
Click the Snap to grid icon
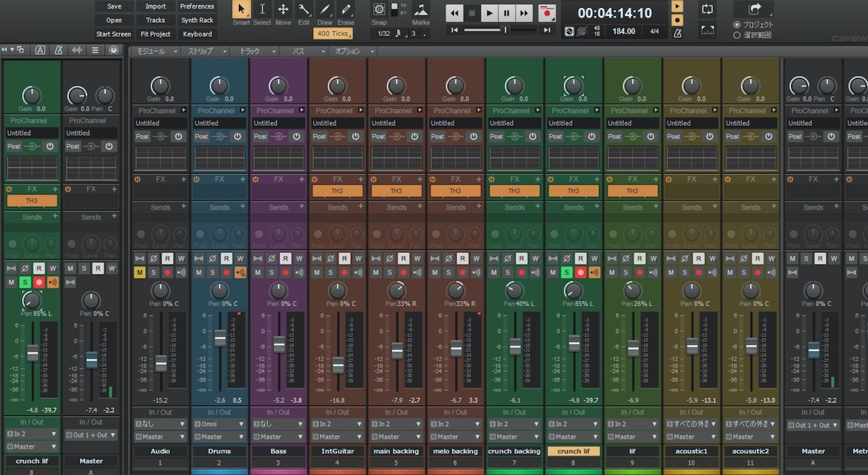pyautogui.click(x=379, y=9)
